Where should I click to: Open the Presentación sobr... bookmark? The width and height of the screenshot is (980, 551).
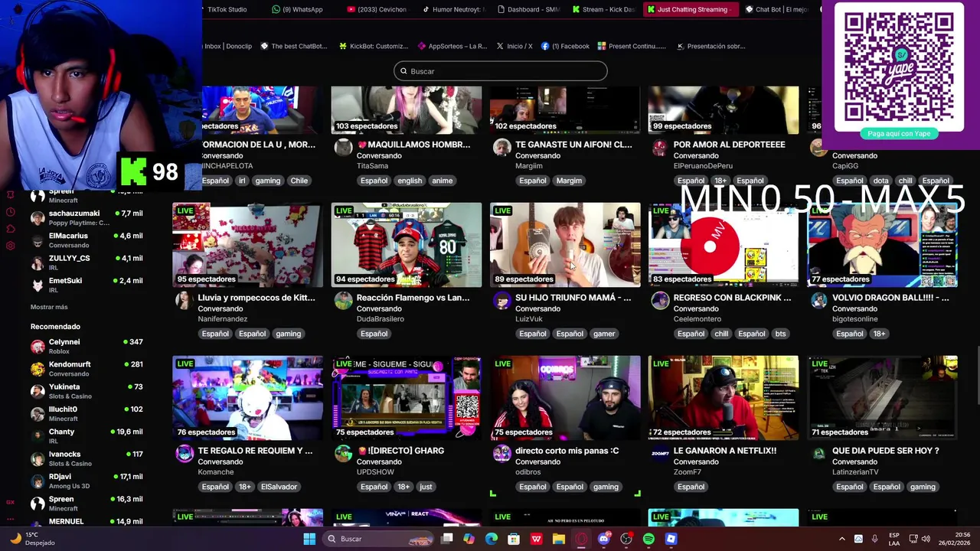710,46
